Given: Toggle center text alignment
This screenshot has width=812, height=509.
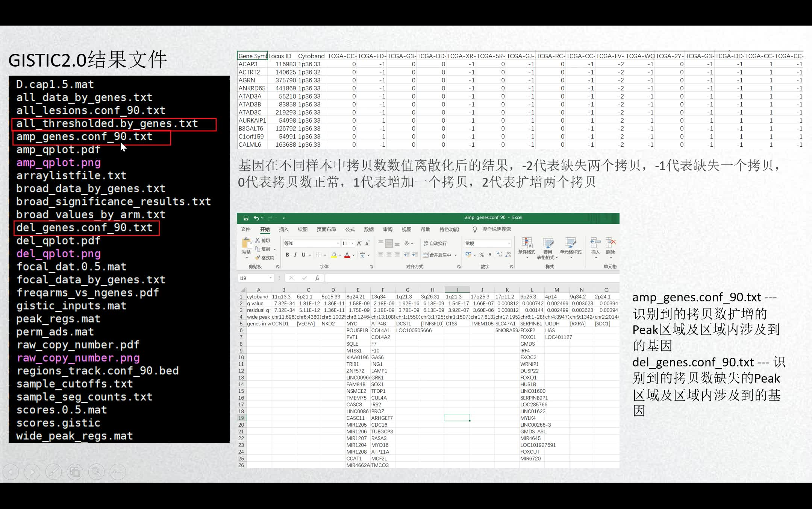Looking at the screenshot, I should pyautogui.click(x=389, y=255).
